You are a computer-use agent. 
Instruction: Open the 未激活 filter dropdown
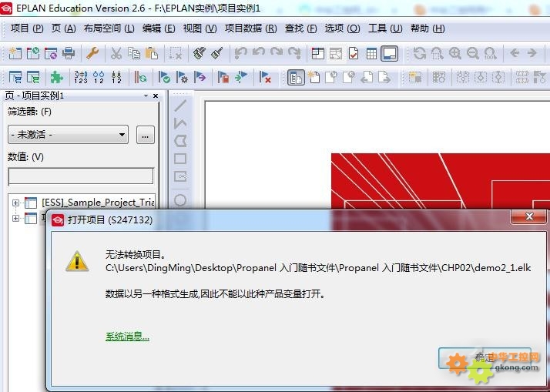[x=68, y=135]
